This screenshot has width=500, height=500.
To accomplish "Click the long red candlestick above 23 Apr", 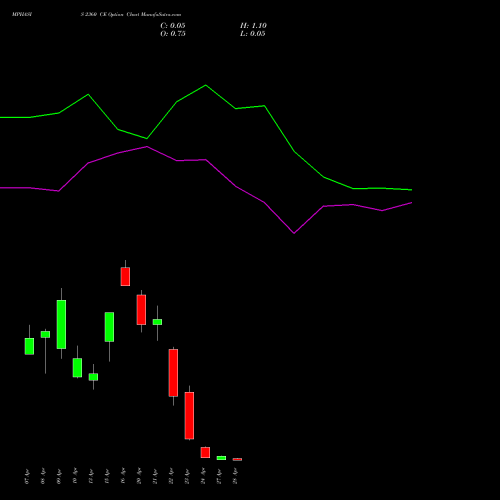I will (189, 415).
